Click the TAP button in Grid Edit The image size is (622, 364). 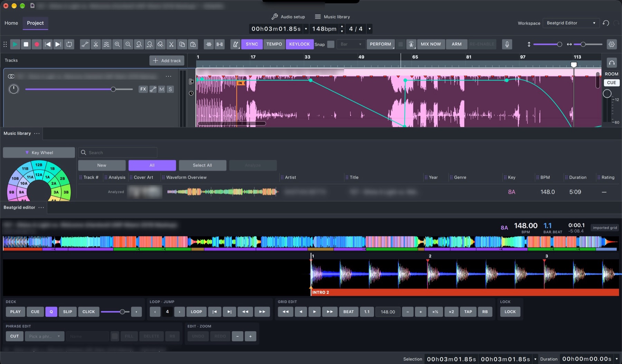pyautogui.click(x=468, y=312)
